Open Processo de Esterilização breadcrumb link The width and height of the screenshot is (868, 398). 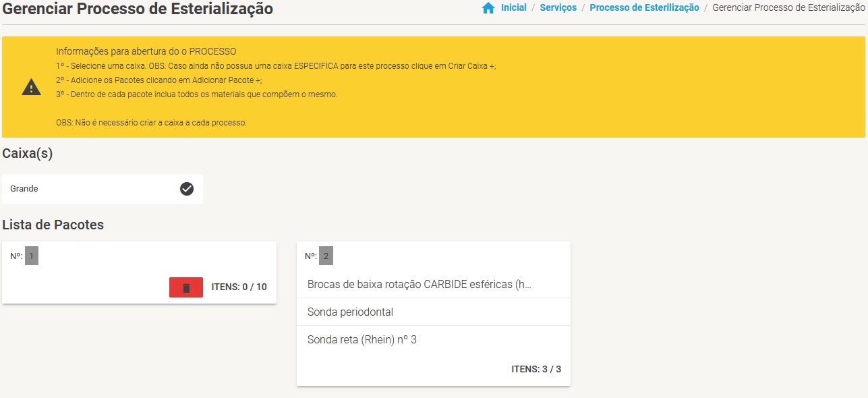tap(644, 8)
